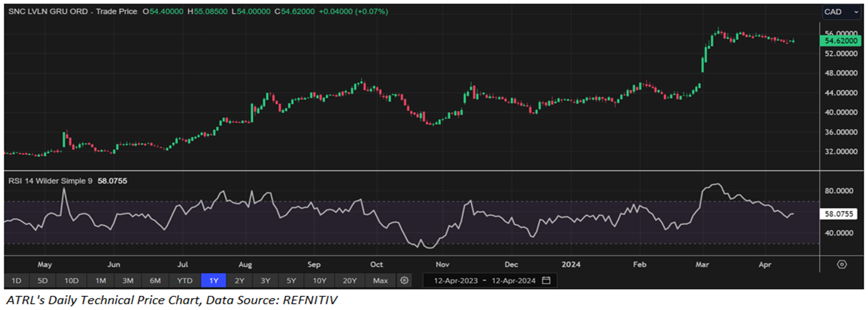Click the 12-Apr-2024 end date field
The image size is (868, 310).
(x=513, y=280)
